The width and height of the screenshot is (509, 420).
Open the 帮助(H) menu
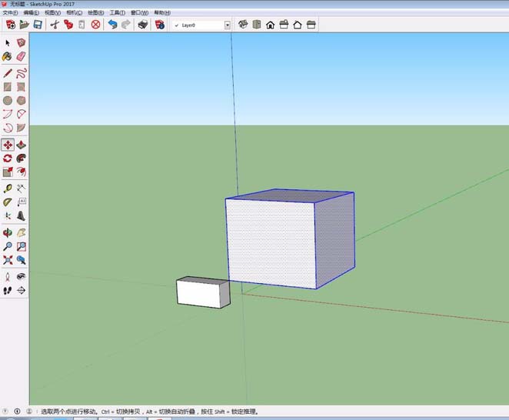(x=162, y=12)
